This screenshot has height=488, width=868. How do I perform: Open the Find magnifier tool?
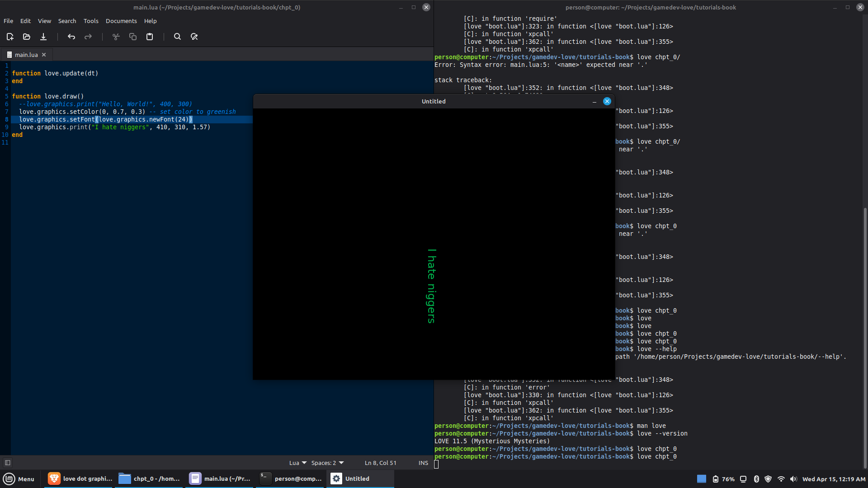click(x=177, y=37)
